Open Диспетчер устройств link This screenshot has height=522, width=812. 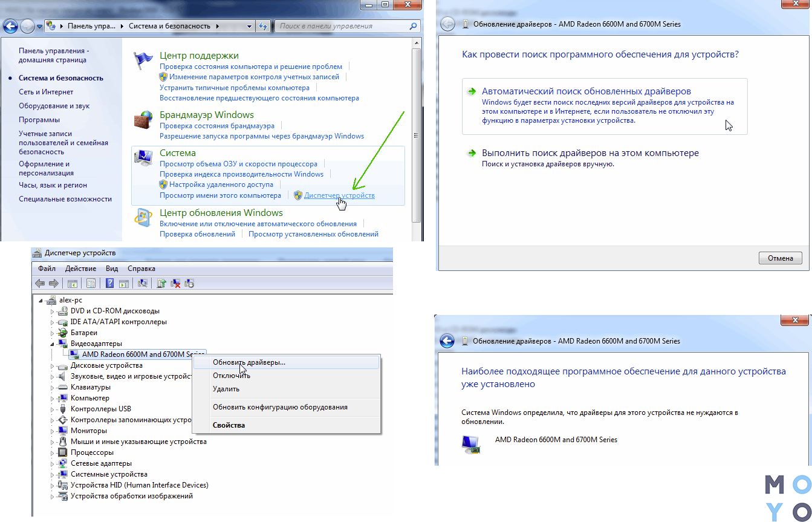(339, 195)
